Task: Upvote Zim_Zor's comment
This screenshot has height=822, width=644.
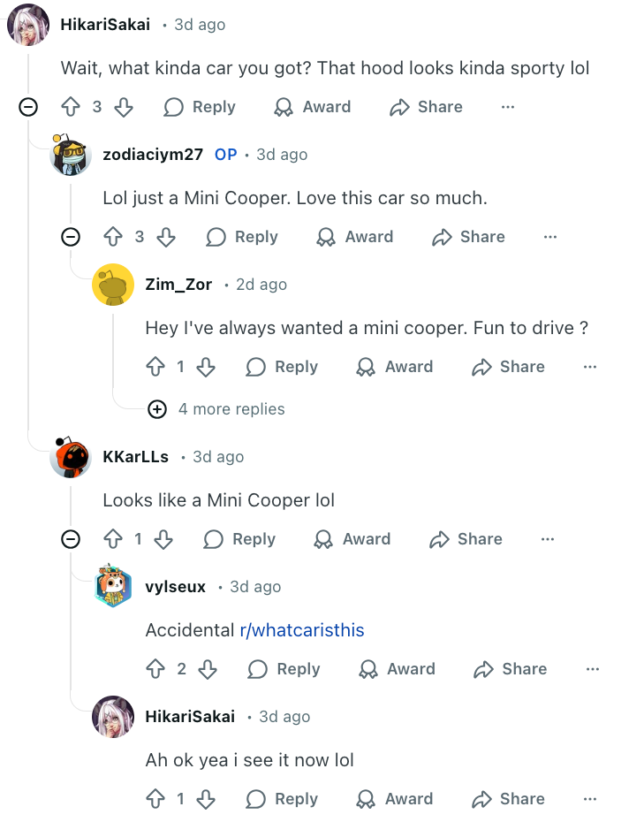Action: click(155, 367)
